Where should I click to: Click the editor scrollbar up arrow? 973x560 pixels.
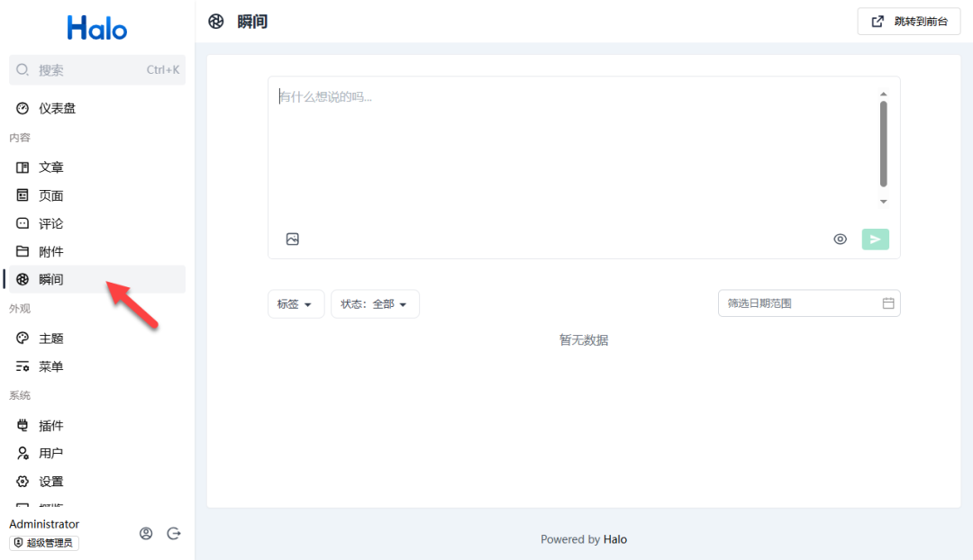click(x=884, y=95)
